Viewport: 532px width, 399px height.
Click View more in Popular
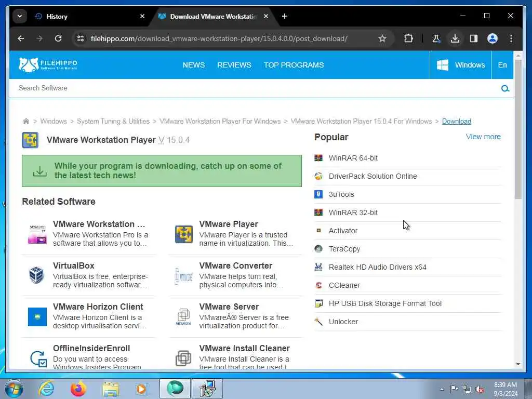pos(483,137)
